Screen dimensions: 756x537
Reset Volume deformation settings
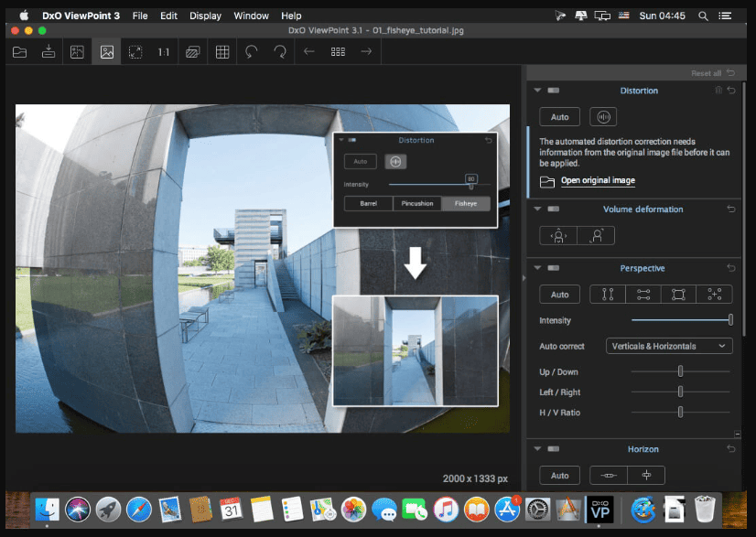click(x=731, y=209)
